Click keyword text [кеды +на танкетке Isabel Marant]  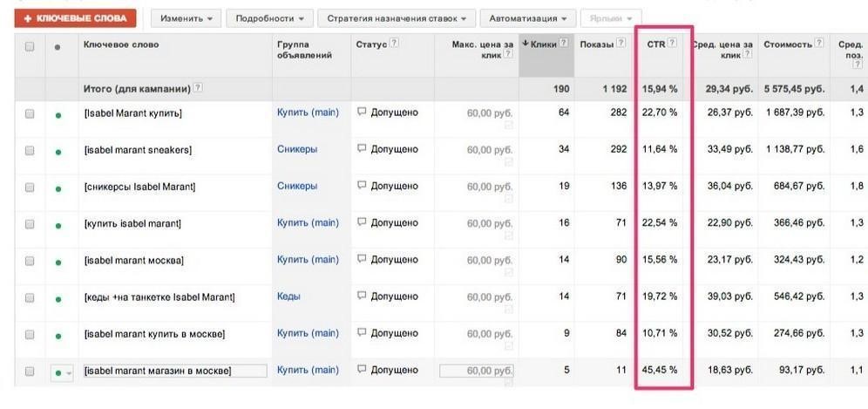[x=159, y=297]
